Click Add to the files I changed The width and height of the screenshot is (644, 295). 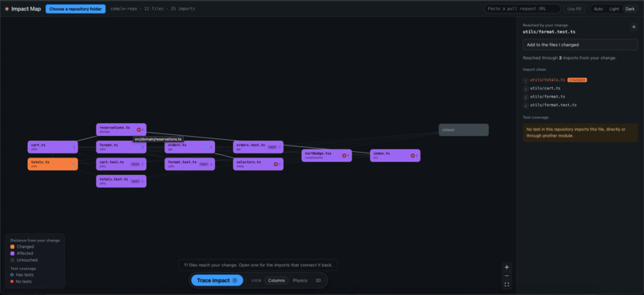(x=580, y=45)
